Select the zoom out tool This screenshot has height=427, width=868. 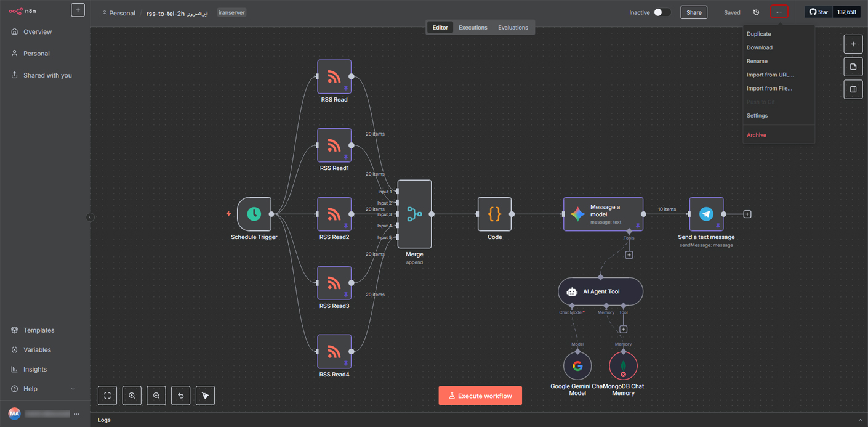point(156,395)
